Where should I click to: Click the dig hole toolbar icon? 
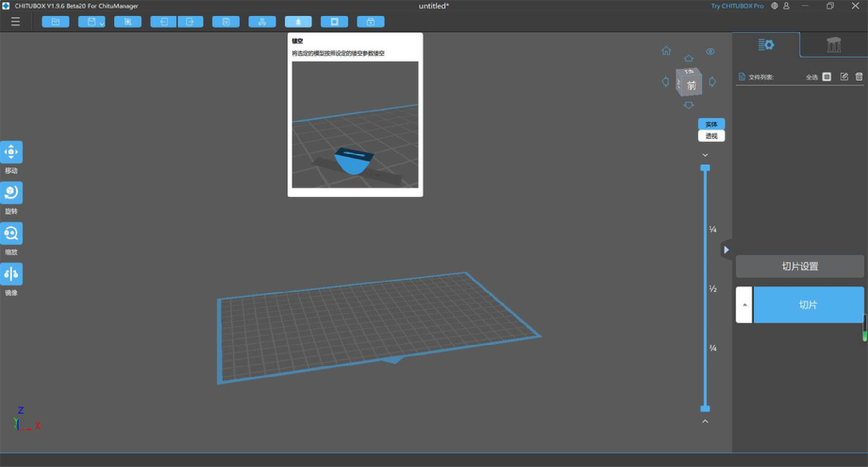point(335,22)
